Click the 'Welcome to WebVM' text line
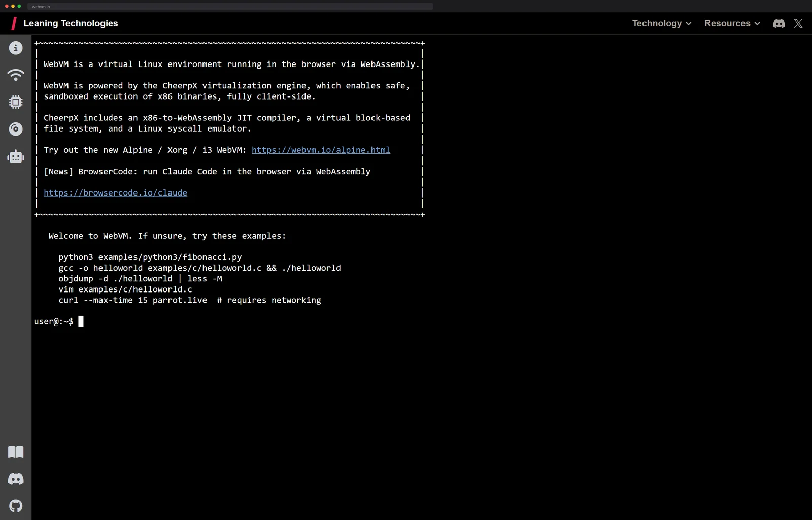 167,236
